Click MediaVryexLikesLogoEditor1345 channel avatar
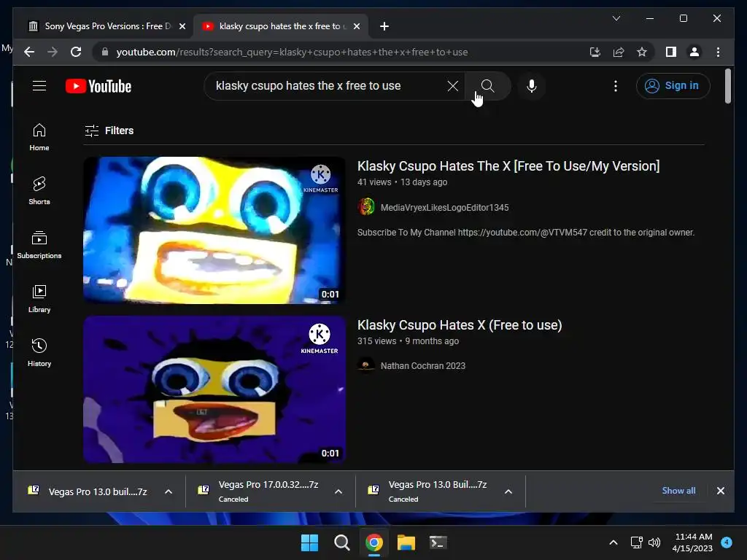 tap(366, 207)
